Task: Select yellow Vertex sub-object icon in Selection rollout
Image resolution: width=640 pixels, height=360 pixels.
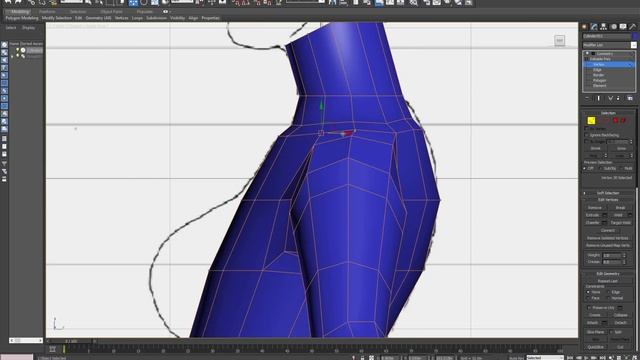Action: tap(591, 120)
